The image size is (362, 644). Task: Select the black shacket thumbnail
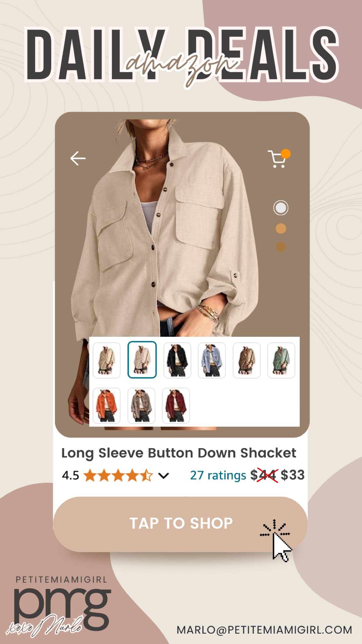[x=177, y=360]
